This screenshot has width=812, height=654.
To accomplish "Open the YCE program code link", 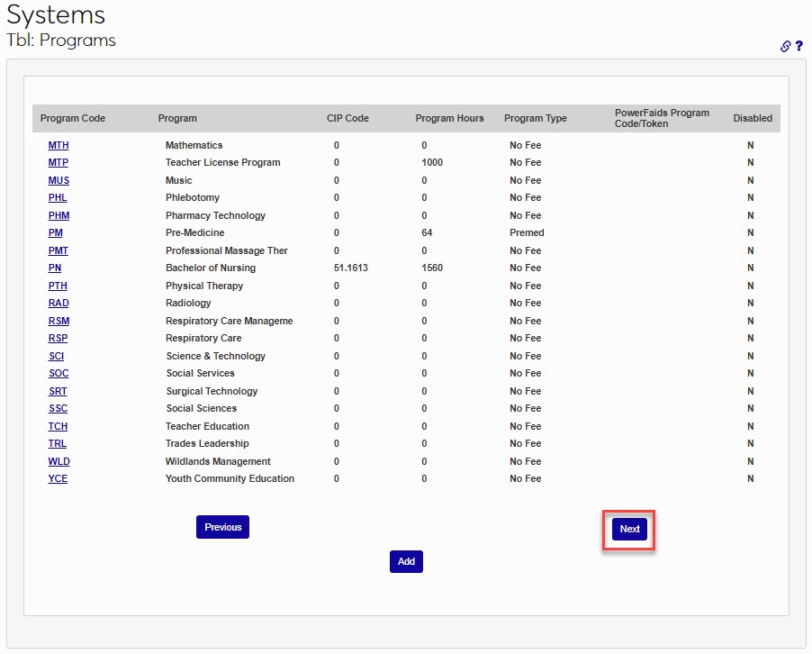I will coord(58,478).
